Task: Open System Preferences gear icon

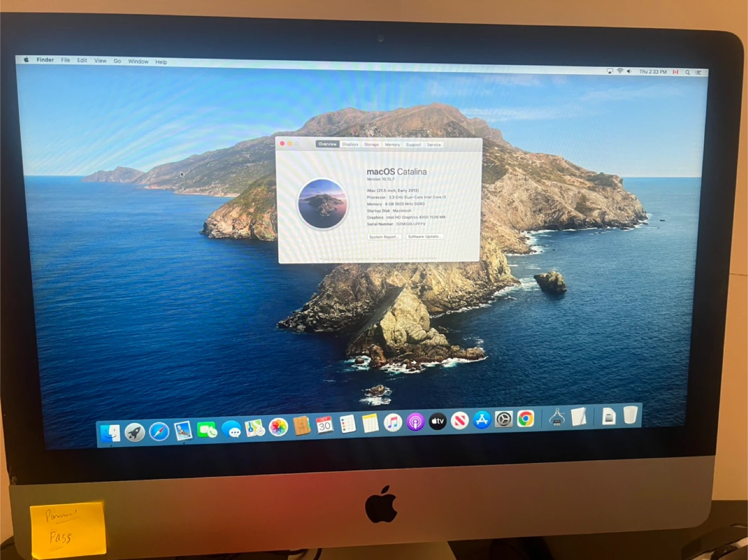Action: click(503, 419)
